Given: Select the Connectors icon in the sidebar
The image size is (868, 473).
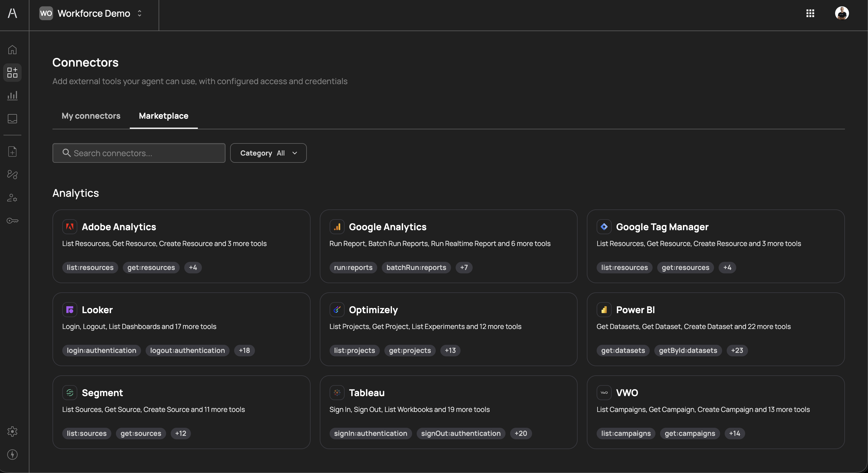Looking at the screenshot, I should [x=12, y=72].
